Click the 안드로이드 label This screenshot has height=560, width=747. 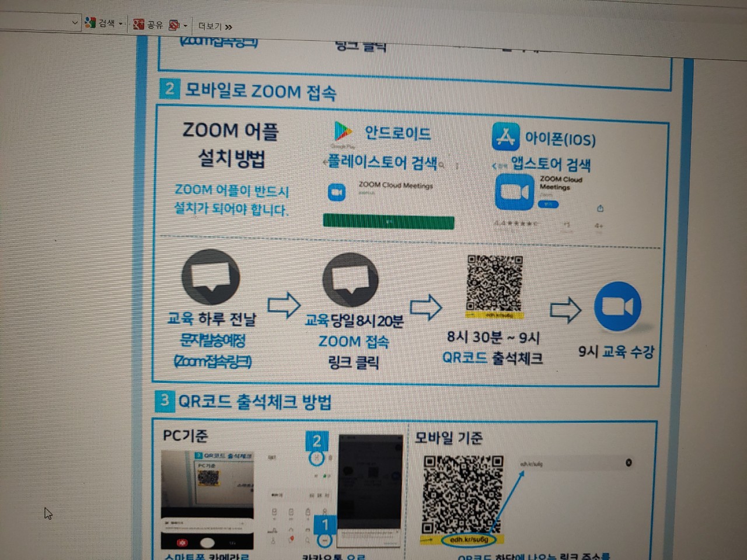[397, 133]
